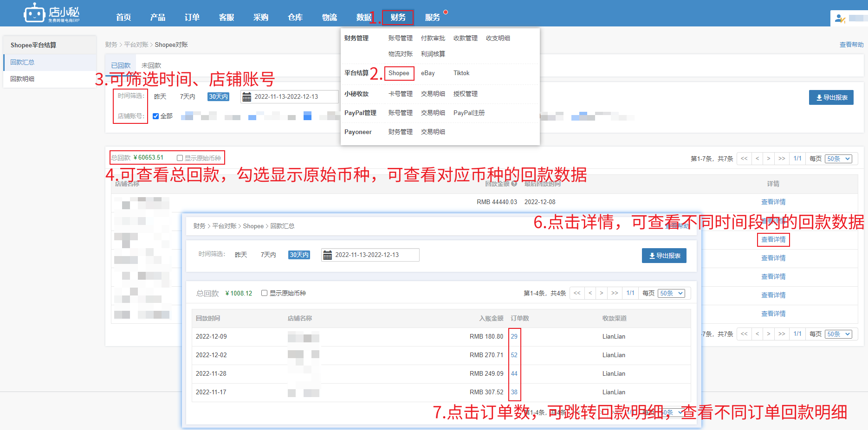Click order count 29 for 2022-12-09

click(x=514, y=336)
